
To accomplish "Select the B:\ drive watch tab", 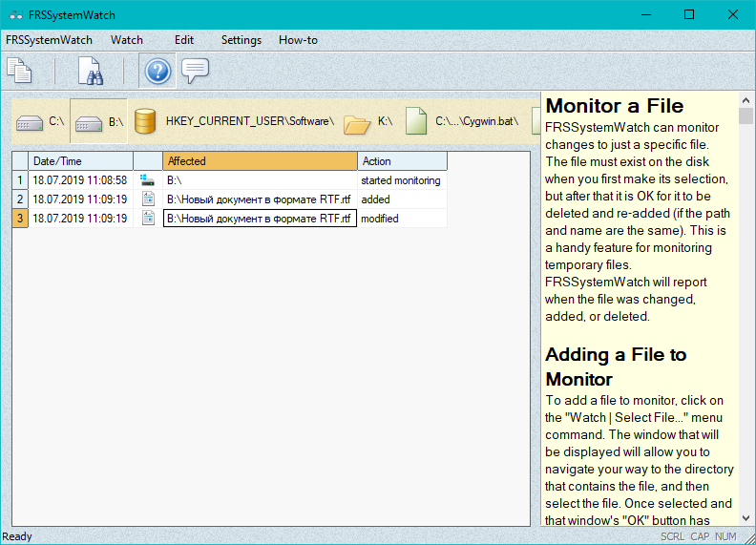I will (99, 121).
